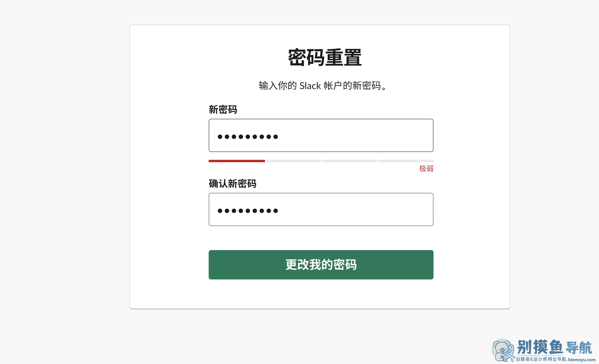599x364 pixels.
Task: Open the biemoyu.com watermark link
Action: point(582,360)
